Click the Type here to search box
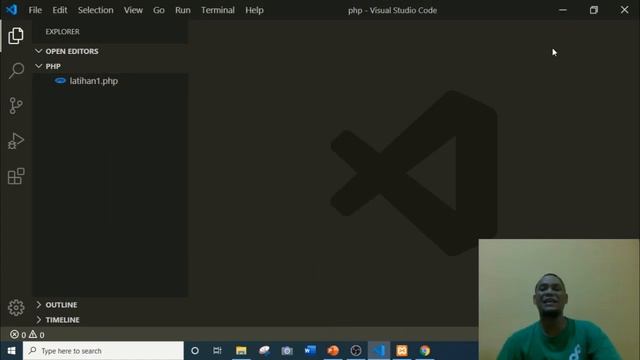 (103, 351)
